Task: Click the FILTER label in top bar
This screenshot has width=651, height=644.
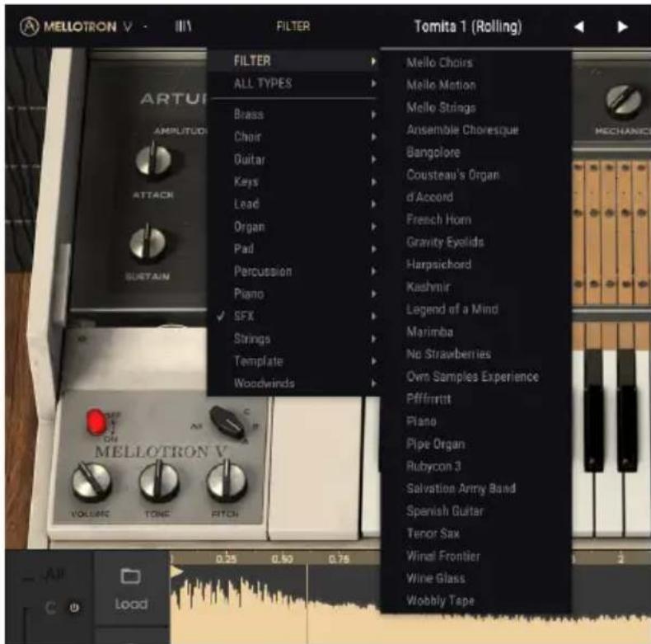Action: click(x=293, y=26)
